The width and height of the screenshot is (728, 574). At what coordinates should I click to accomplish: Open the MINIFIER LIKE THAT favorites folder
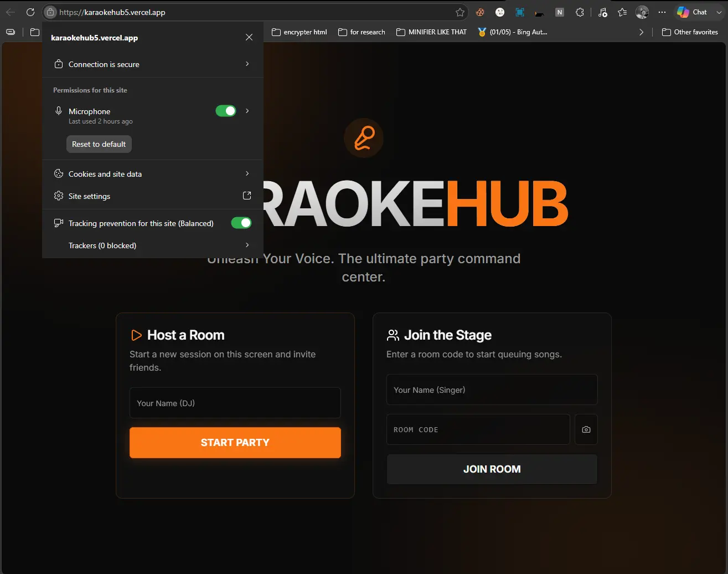pyautogui.click(x=431, y=32)
